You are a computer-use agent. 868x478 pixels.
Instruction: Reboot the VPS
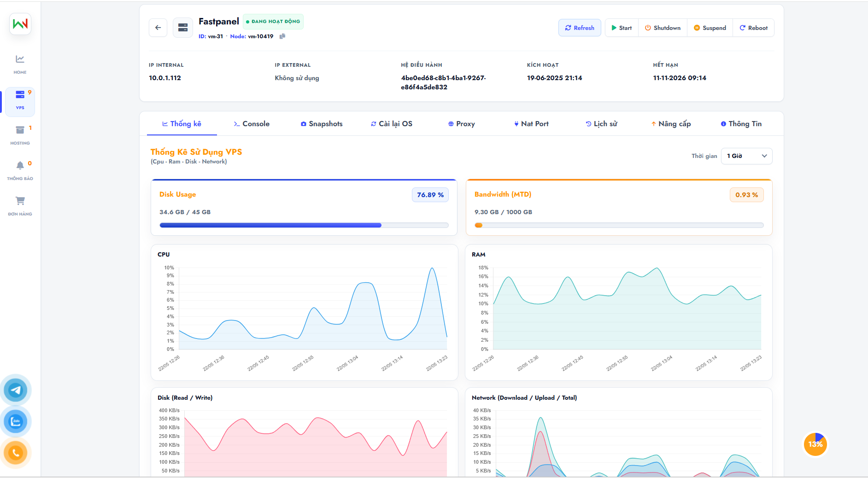[x=753, y=28]
